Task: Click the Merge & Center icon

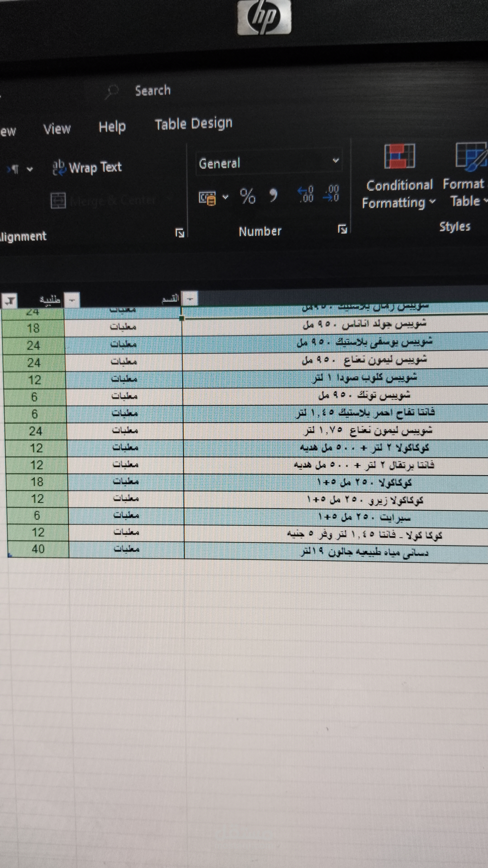Action: 58,200
